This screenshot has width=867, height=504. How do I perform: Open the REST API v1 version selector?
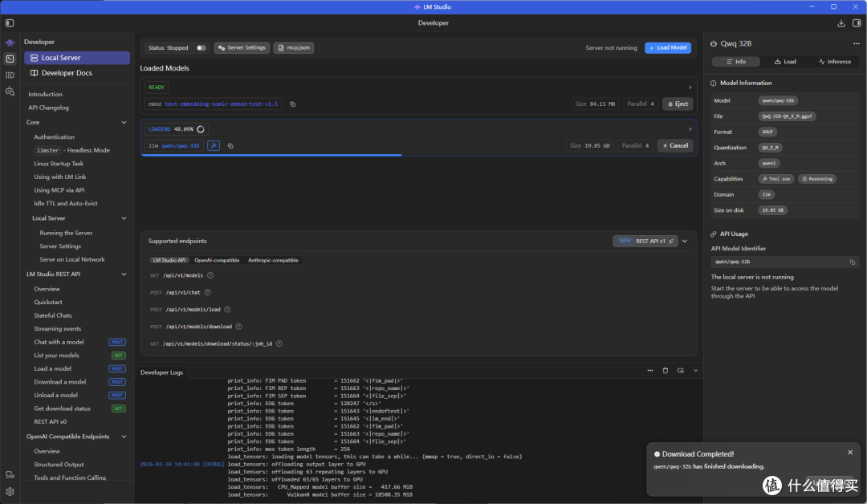[x=645, y=241]
